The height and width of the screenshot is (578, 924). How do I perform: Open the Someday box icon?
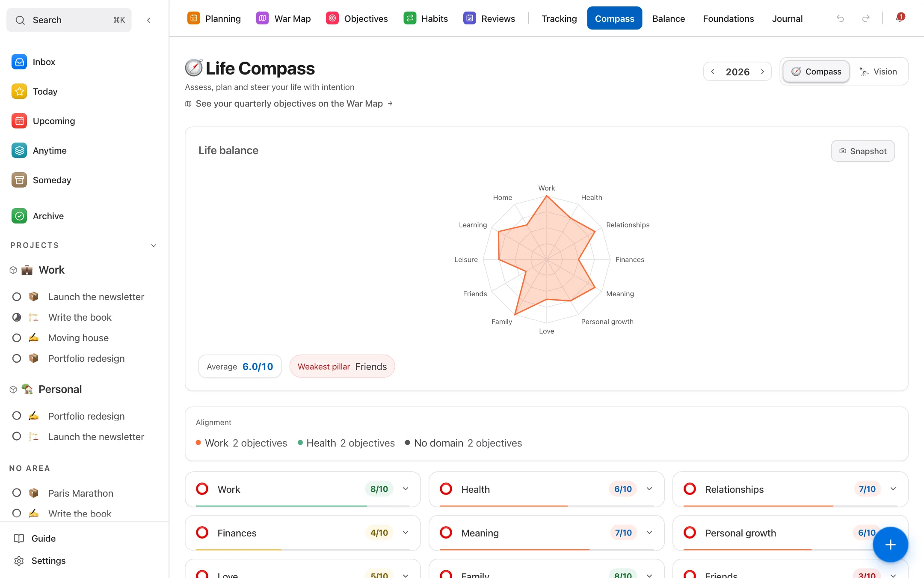pos(19,180)
